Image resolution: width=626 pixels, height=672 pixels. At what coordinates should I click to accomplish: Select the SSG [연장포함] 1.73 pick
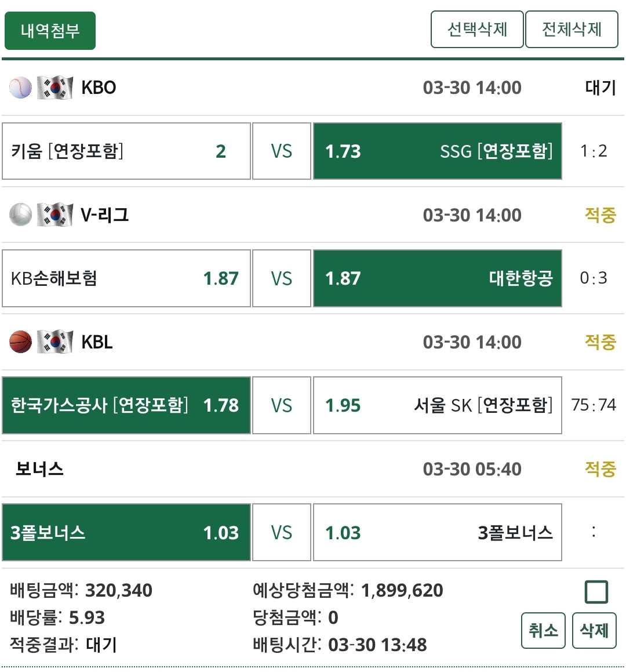[438, 151]
